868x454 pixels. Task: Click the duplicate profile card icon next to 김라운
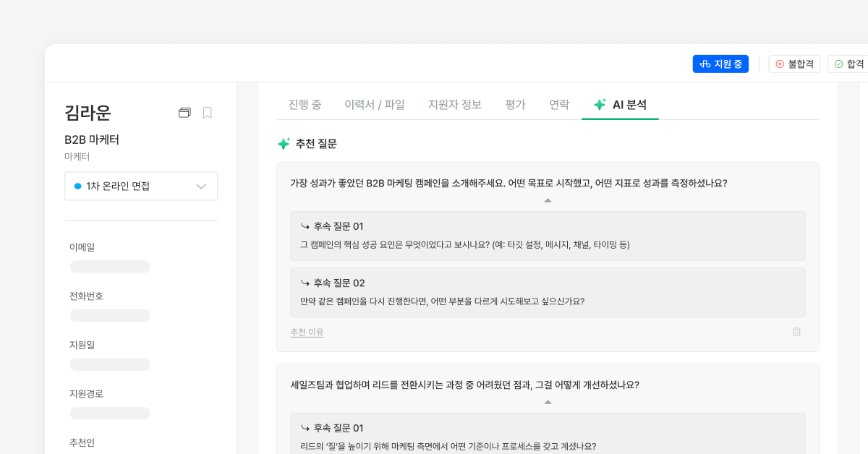click(185, 113)
